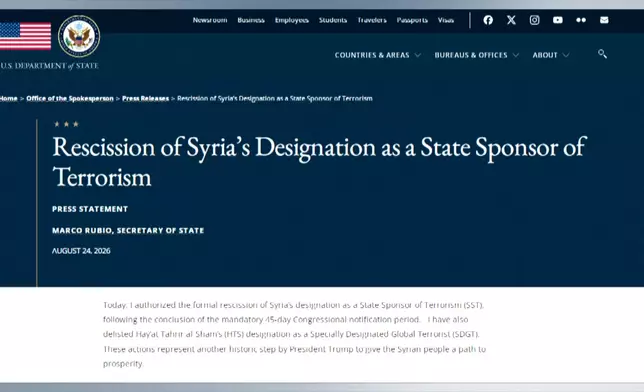Open the Passports top menu link
The image size is (644, 392).
coord(412,20)
